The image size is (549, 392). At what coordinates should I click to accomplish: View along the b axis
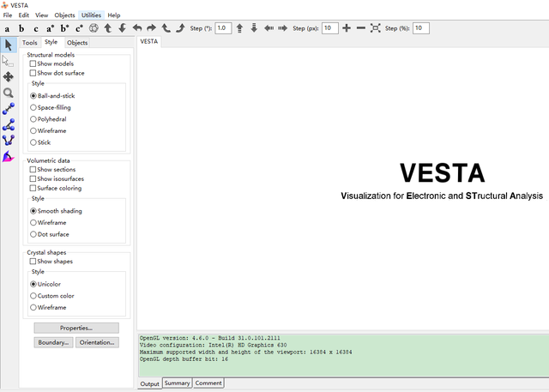[21, 28]
